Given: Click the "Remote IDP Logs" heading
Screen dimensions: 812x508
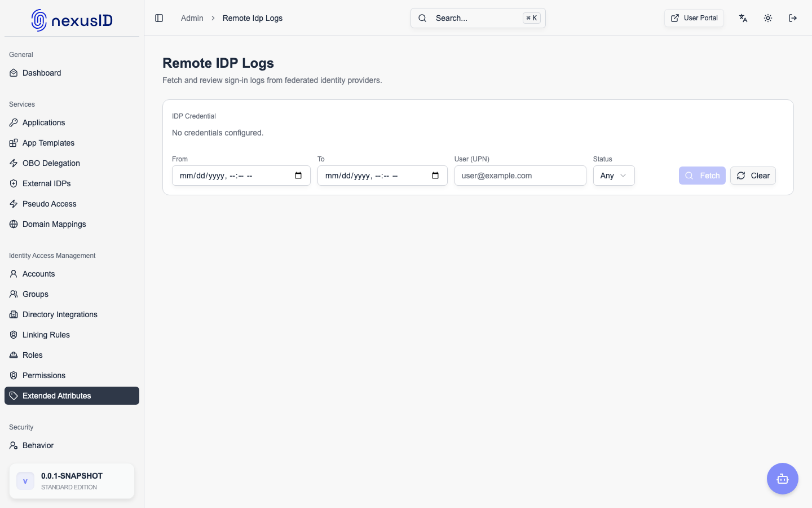Looking at the screenshot, I should point(218,63).
